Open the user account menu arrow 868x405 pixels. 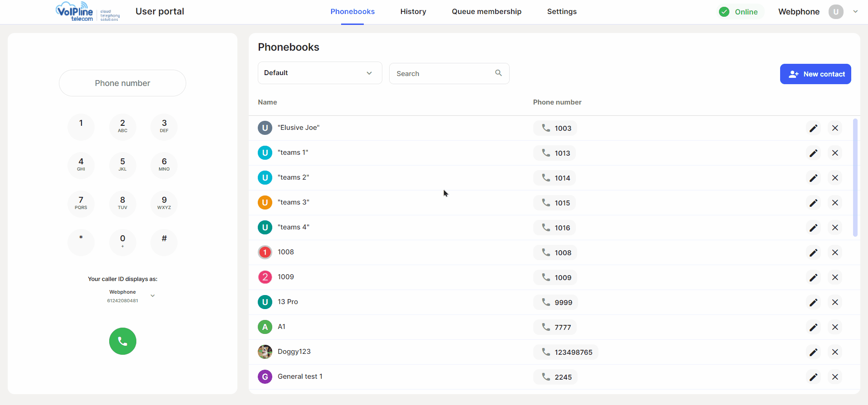coord(855,12)
